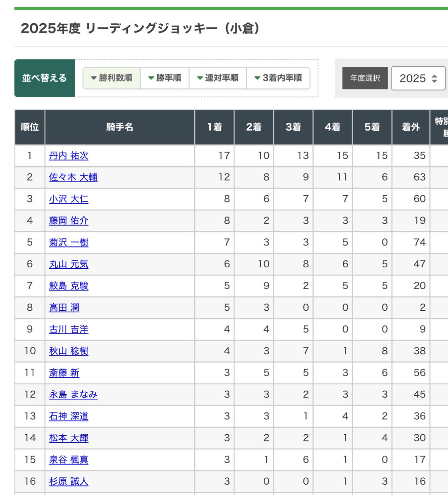Viewport: 448px width, 495px height.
Task: Open jockey 藤岡 佑介 link
Action: [68, 221]
